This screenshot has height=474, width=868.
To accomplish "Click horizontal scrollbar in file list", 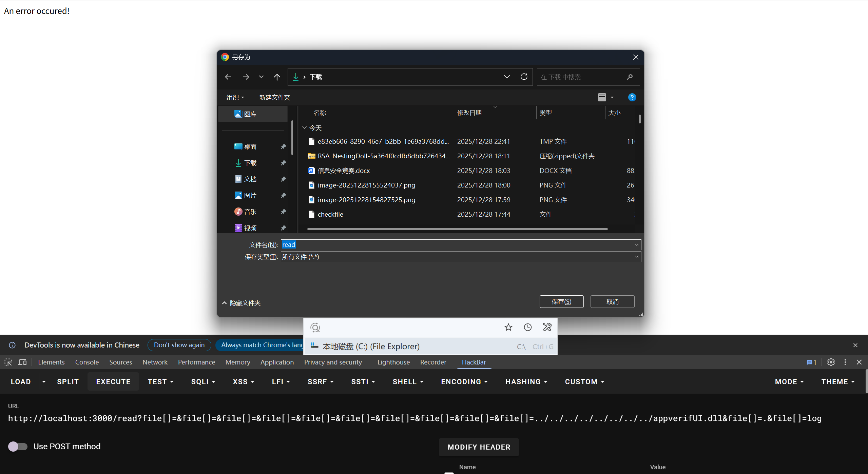I will point(457,229).
